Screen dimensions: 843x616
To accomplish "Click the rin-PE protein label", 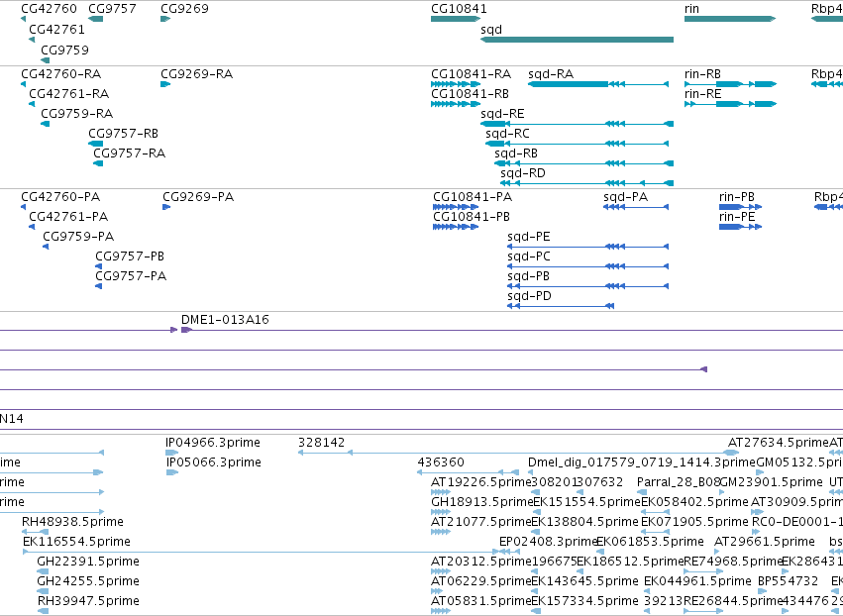I will click(x=737, y=217).
